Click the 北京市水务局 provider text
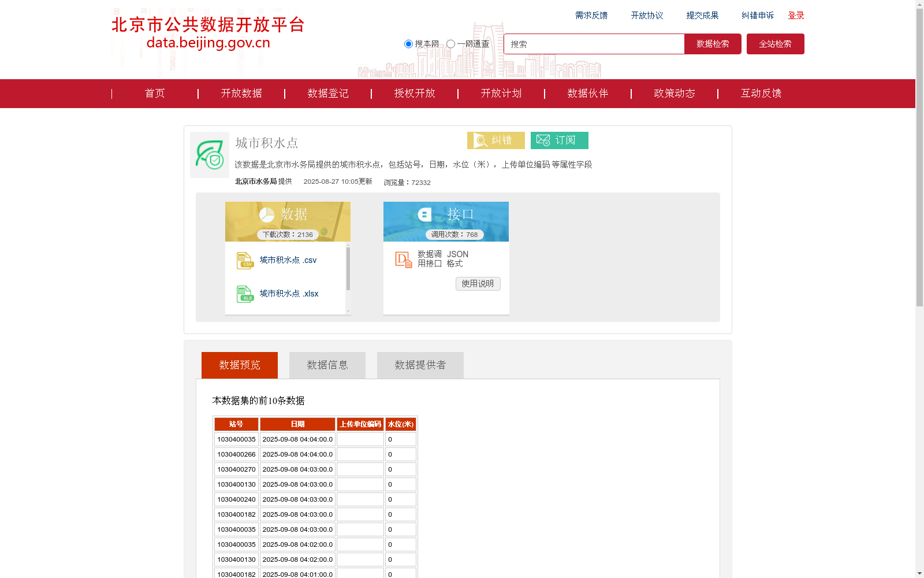This screenshot has width=924, height=578. tap(256, 181)
